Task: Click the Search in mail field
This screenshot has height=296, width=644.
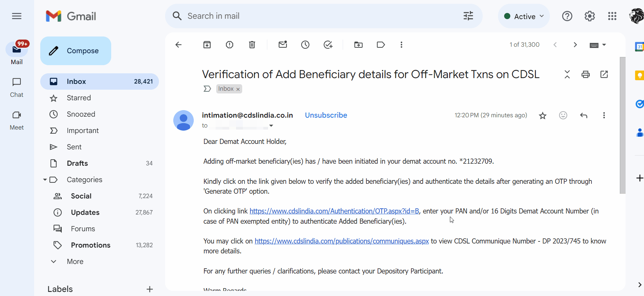Action: click(x=307, y=16)
